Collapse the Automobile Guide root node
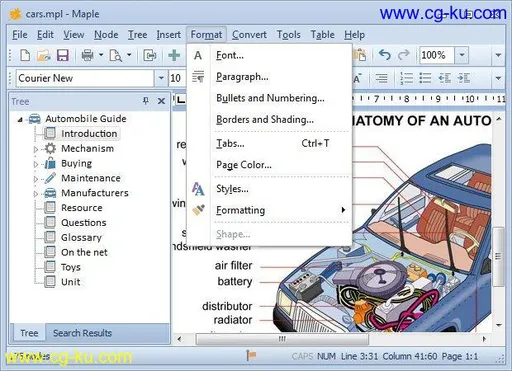512x371 pixels. (20, 119)
